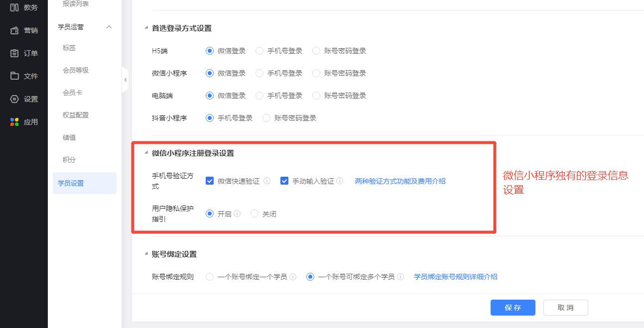644x328 pixels.
Task: Click the 取消 button
Action: 565,308
